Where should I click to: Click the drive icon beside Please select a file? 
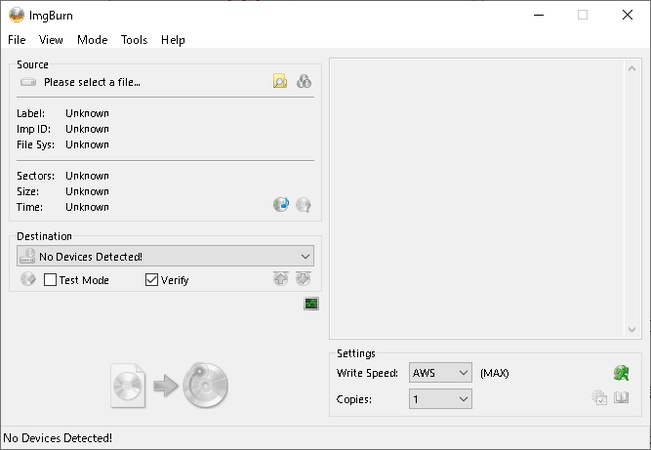pos(28,82)
